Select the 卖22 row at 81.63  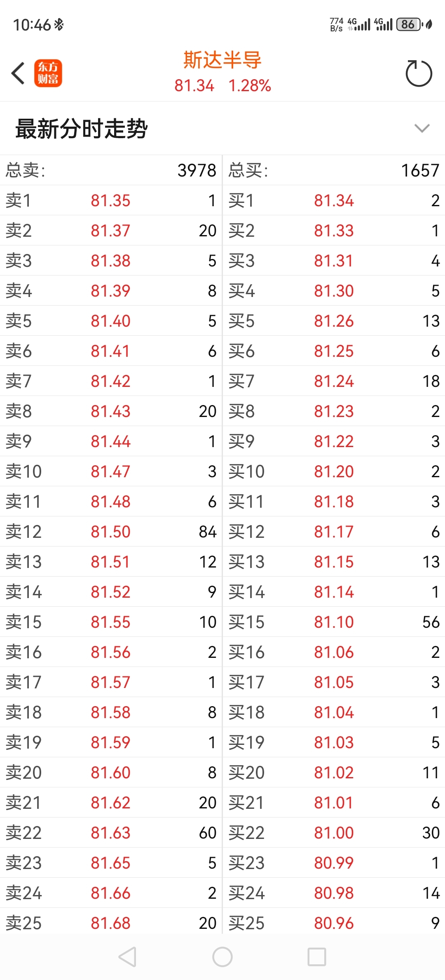(111, 833)
